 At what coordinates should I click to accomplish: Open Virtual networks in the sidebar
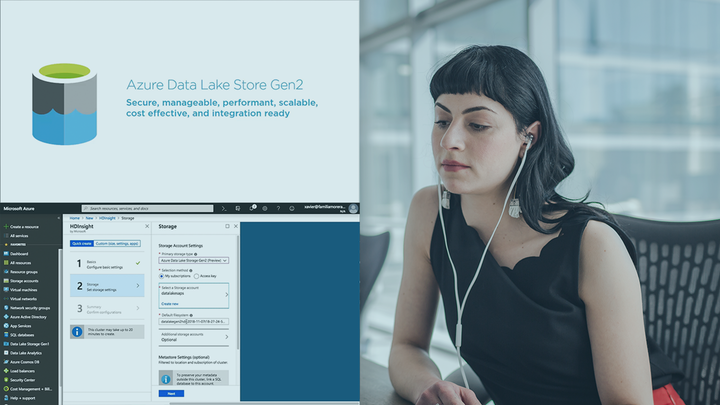[20, 299]
